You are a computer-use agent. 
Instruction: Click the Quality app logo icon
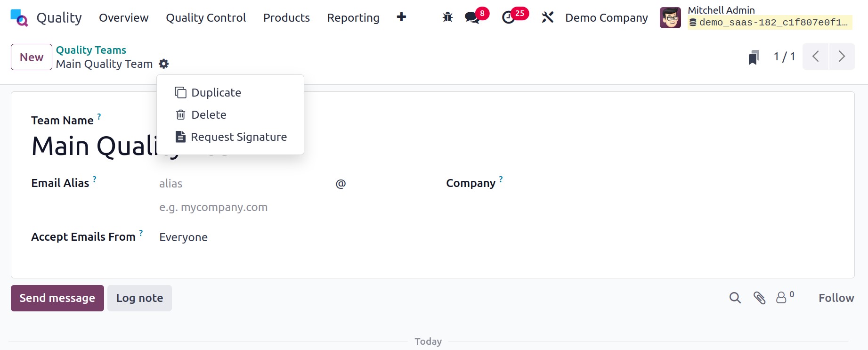click(19, 18)
